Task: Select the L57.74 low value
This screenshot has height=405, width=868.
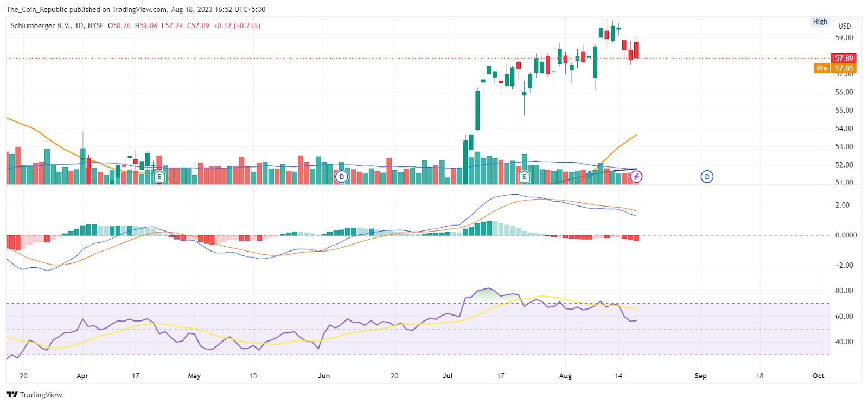Action: point(173,25)
